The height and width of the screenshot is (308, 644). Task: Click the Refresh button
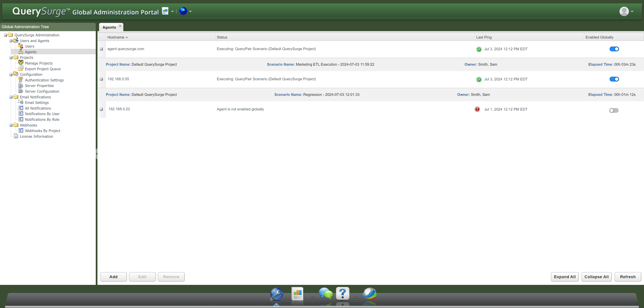pyautogui.click(x=628, y=277)
